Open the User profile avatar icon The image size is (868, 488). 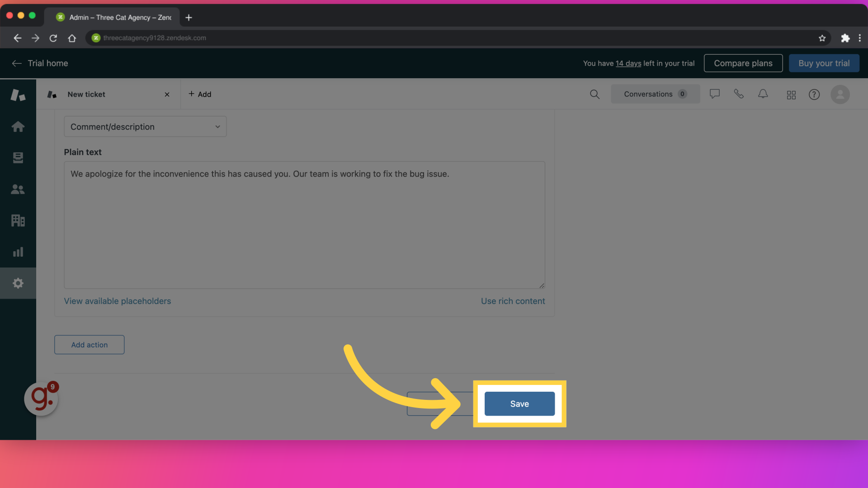click(840, 94)
